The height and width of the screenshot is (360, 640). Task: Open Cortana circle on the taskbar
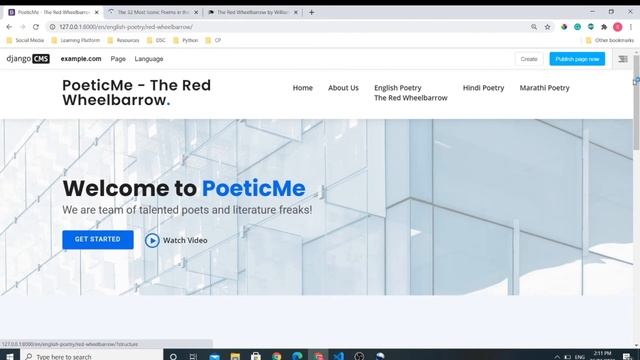[x=173, y=356]
